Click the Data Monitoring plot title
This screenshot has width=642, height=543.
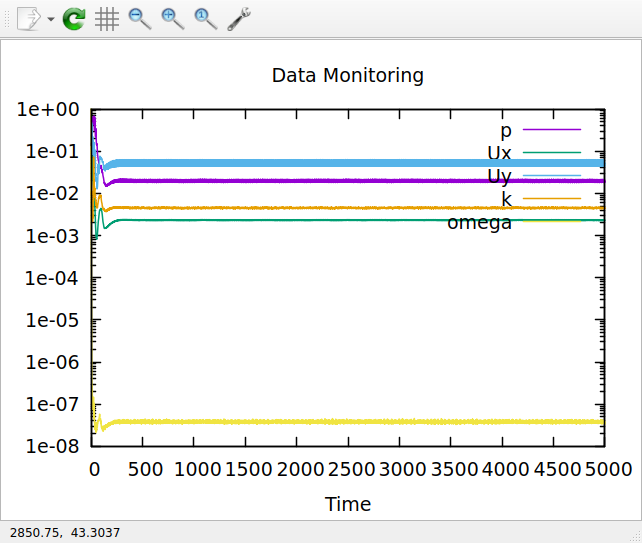(x=347, y=76)
